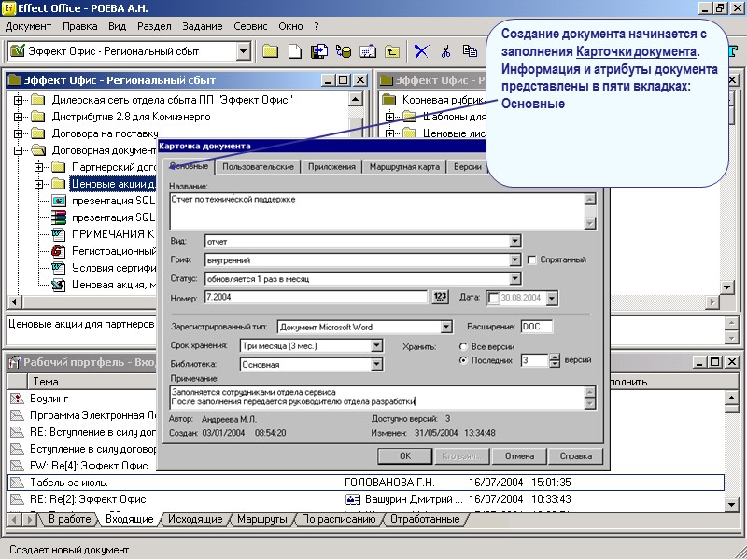Select the Последних radio button
Viewport: 747px width, 560px height.
(x=463, y=360)
